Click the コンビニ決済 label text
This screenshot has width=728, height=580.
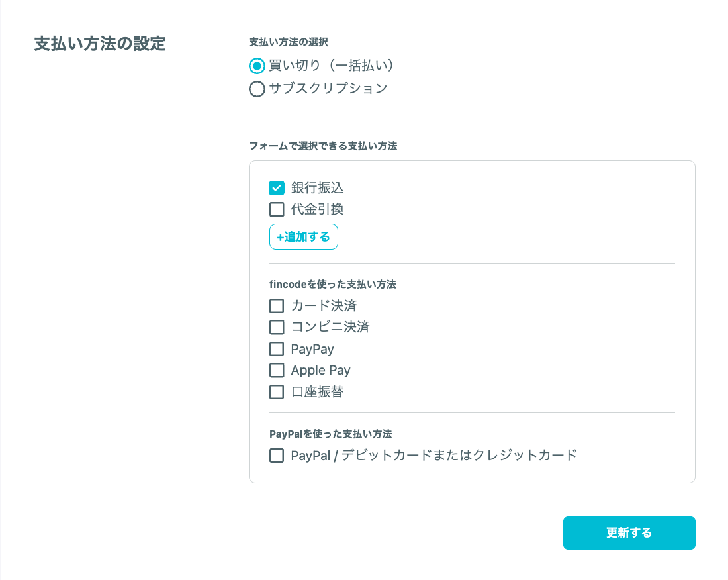point(330,327)
